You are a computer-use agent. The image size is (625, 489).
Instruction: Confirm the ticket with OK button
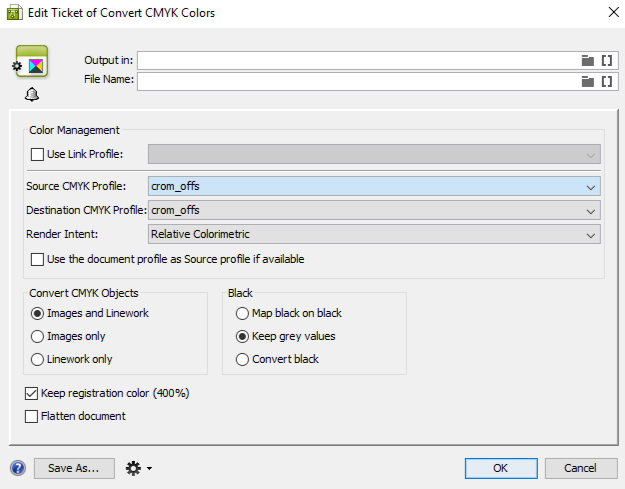pyautogui.click(x=500, y=468)
